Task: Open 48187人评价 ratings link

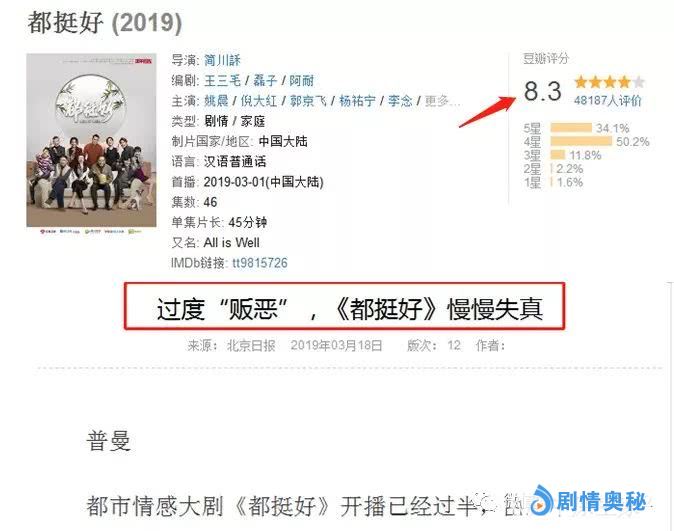Action: point(607,101)
